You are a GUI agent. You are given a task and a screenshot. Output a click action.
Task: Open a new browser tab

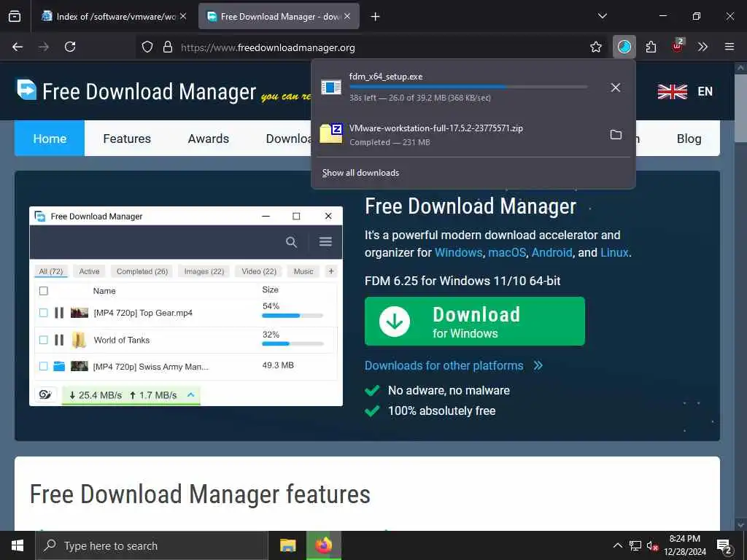click(376, 17)
